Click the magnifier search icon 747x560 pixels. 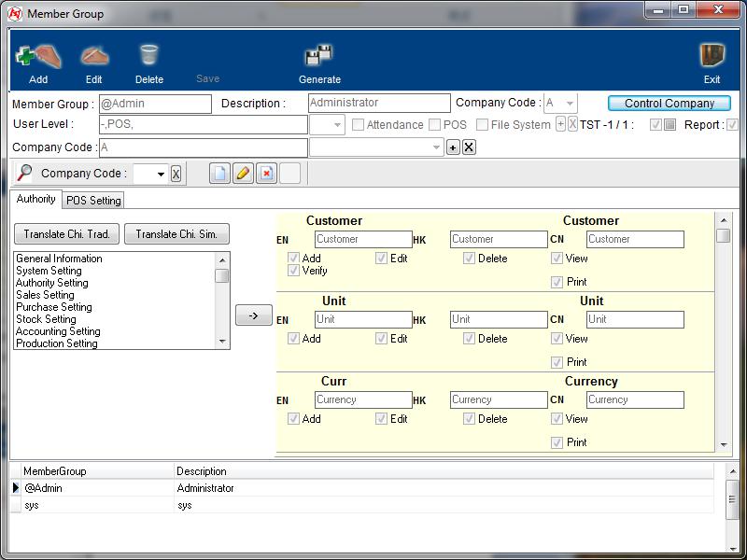coord(24,173)
